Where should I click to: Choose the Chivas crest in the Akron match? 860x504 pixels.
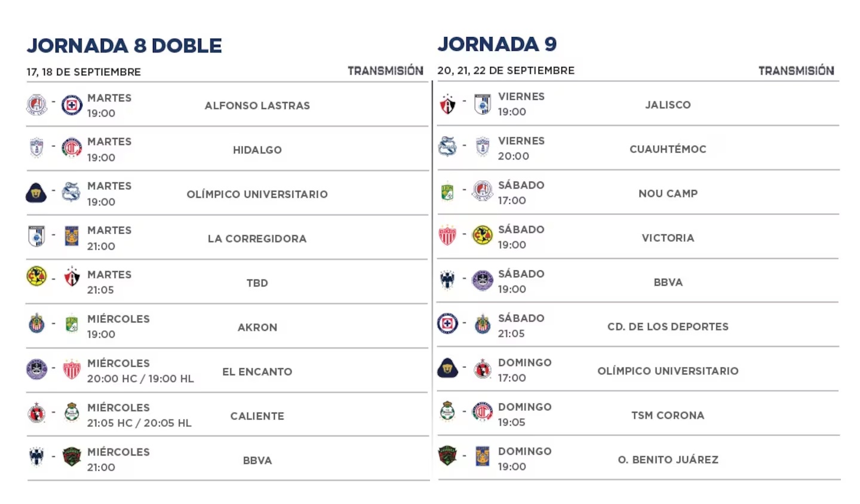[x=36, y=324]
